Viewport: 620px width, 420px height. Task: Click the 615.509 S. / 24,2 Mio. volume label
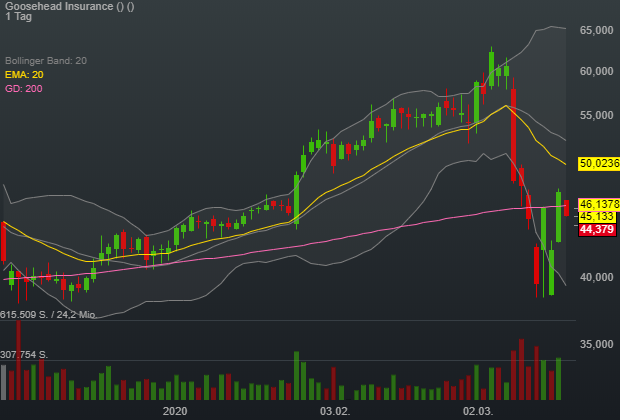[48, 315]
